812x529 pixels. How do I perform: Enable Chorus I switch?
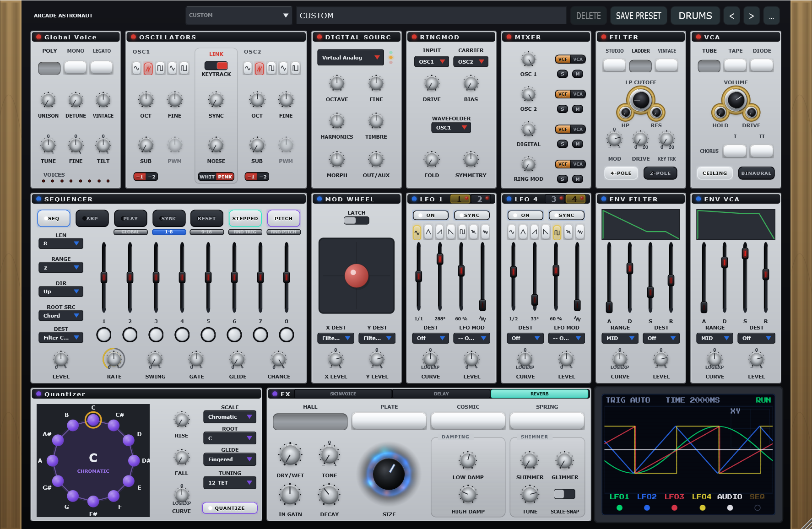pyautogui.click(x=735, y=151)
